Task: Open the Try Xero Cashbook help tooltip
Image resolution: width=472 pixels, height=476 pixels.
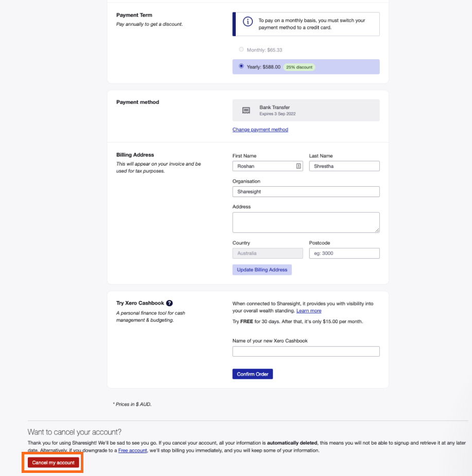Action: [170, 303]
